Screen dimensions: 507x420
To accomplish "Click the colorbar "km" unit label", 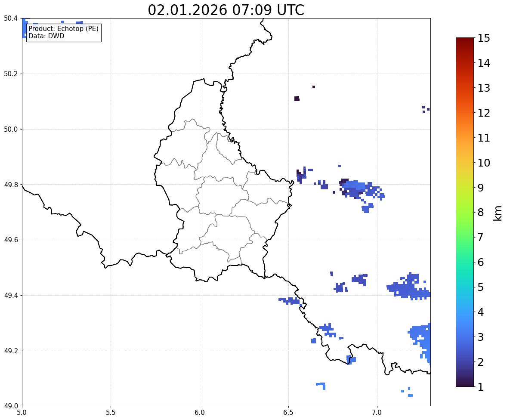I will click(498, 213).
